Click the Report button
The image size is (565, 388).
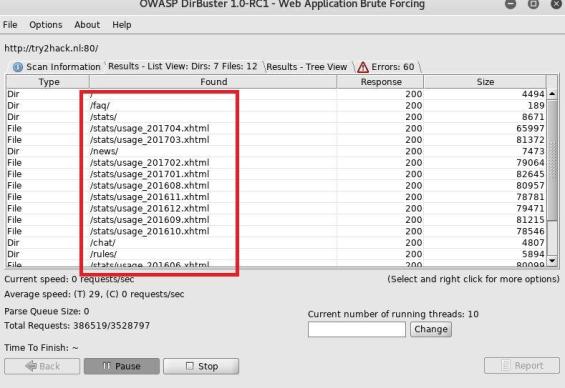[x=522, y=366]
